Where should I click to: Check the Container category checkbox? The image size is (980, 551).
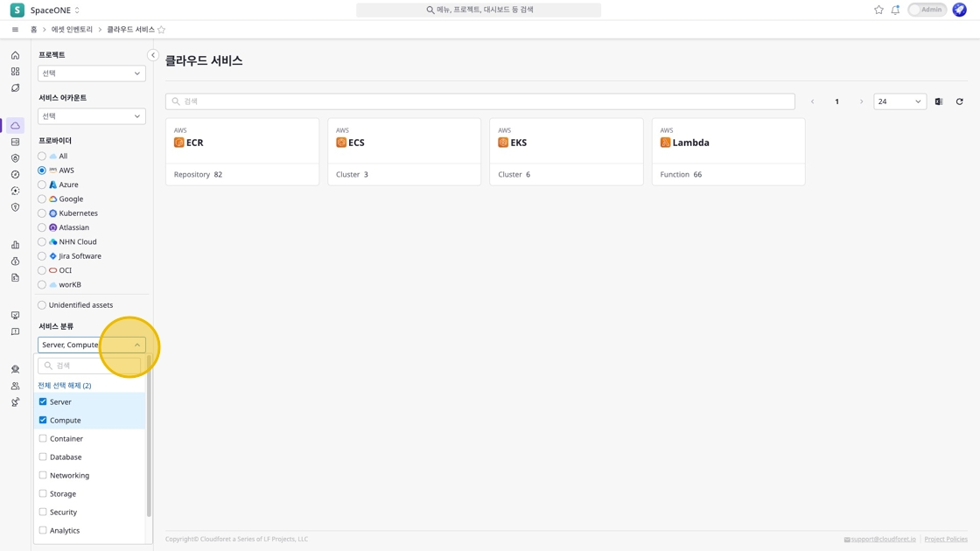pos(43,439)
